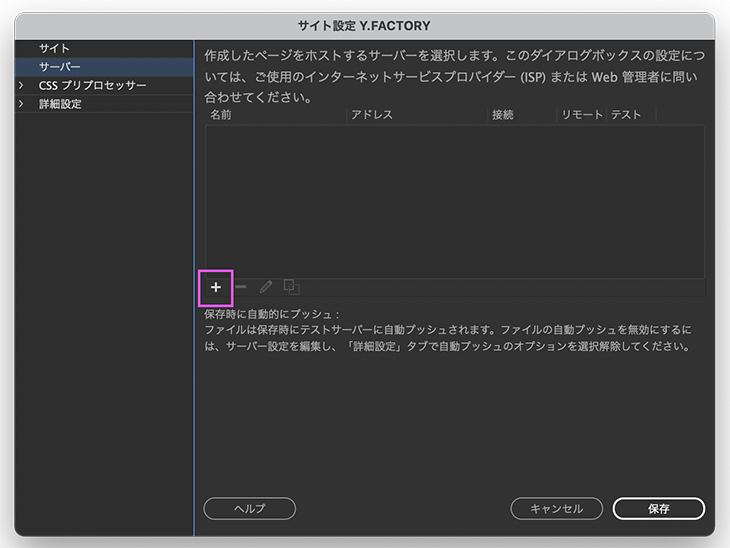Expand the CSS プリプロセッサー chevron

pos(21,85)
